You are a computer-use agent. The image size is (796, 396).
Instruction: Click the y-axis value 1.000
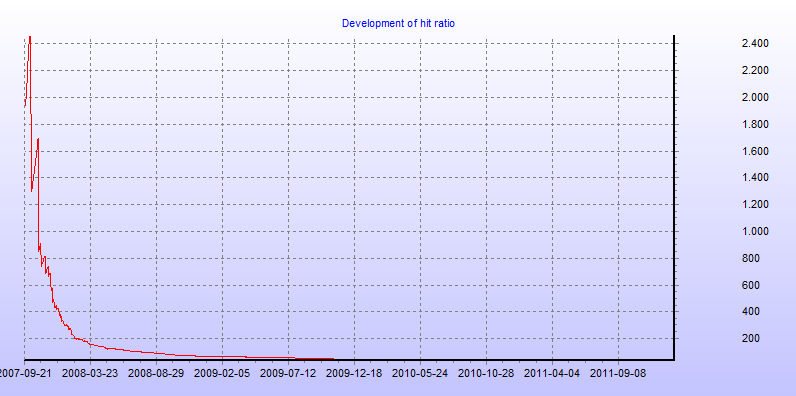click(754, 232)
